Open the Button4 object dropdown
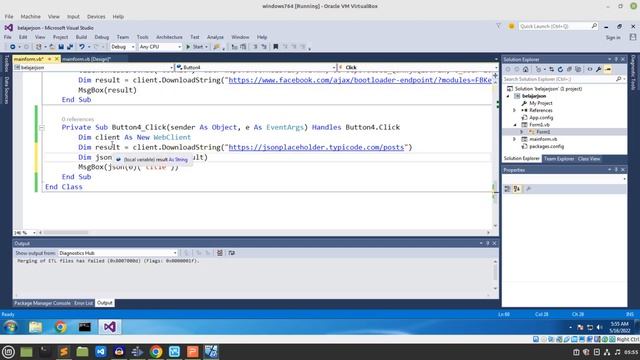This screenshot has height=360, width=640. pos(256,67)
